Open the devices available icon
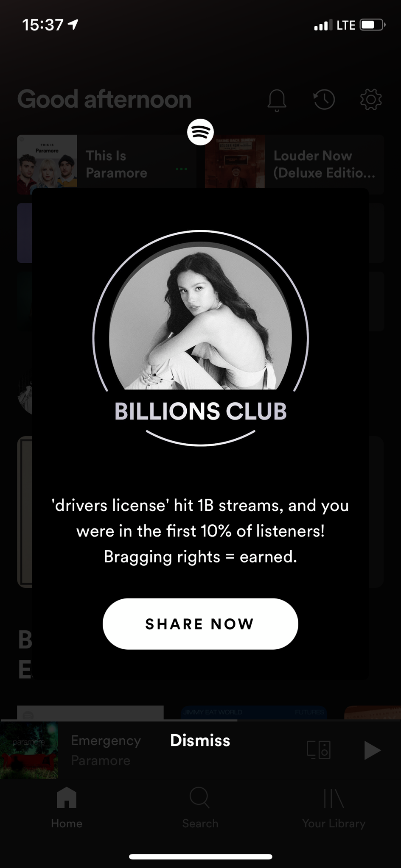The image size is (401, 868). tap(319, 750)
